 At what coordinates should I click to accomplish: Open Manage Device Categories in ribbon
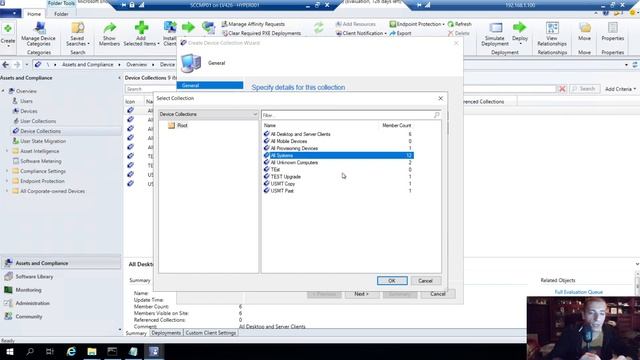tap(38, 33)
